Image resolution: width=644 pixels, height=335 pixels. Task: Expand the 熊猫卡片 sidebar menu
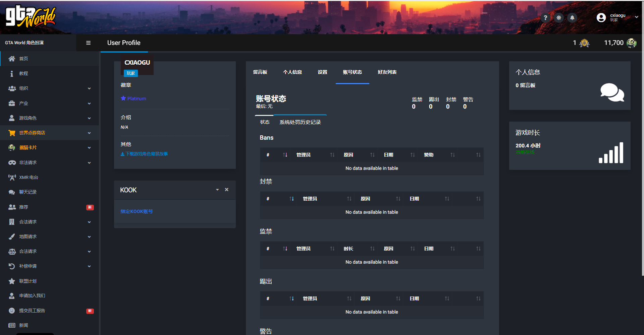point(89,148)
